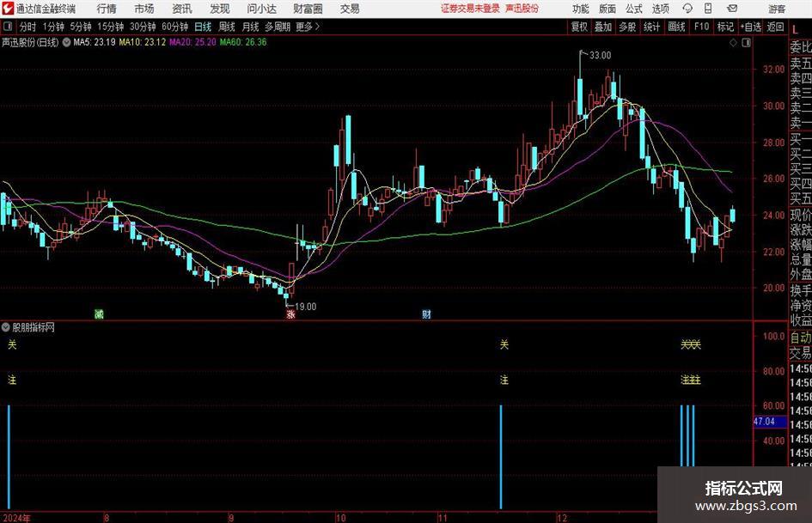Screen dimensions: 812x523
Task: Click the MA20: 25.20 indicator label
Action: pos(192,42)
